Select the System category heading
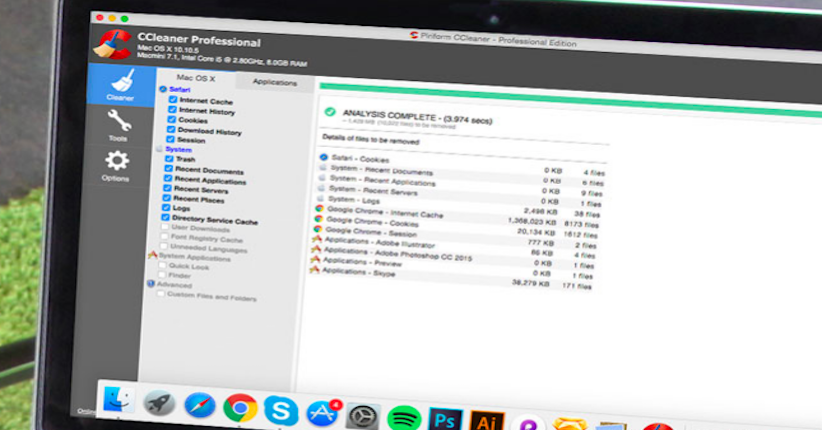Image resolution: width=822 pixels, height=430 pixels. (x=177, y=149)
